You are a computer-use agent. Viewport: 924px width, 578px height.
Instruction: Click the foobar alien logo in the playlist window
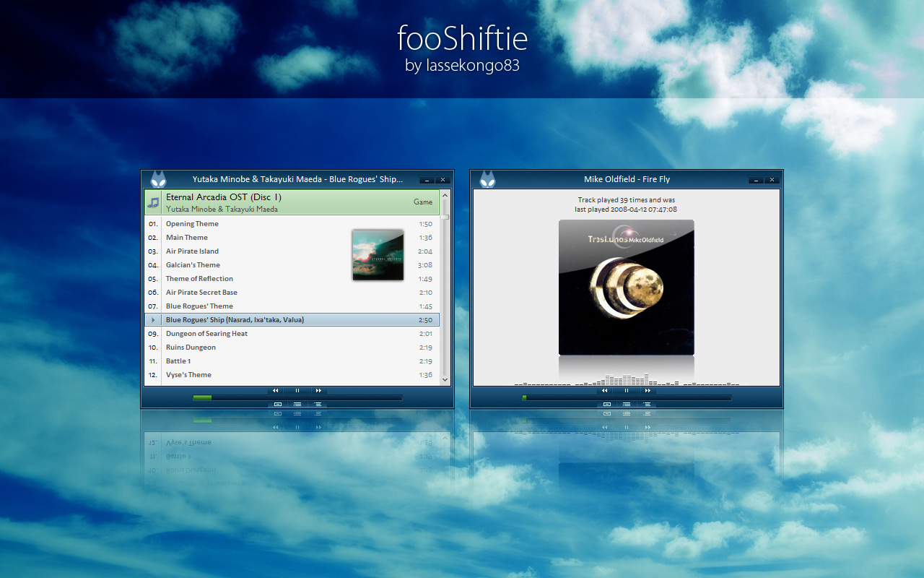pyautogui.click(x=158, y=179)
